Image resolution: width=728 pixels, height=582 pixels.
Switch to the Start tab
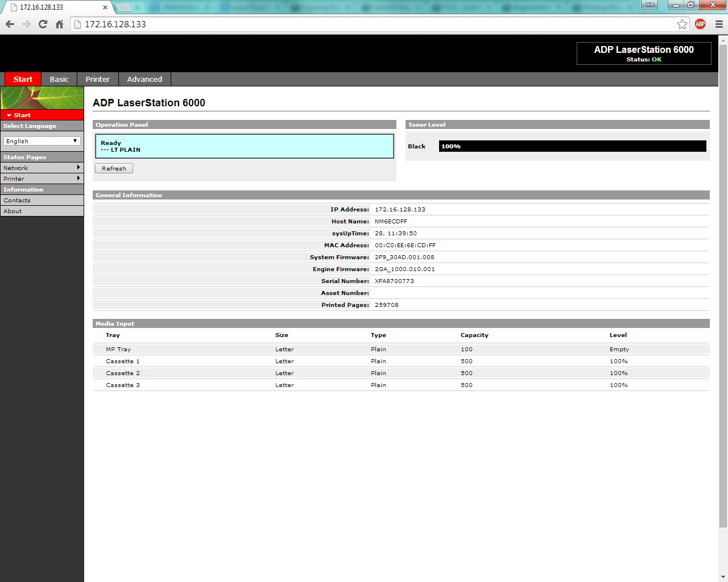tap(23, 79)
